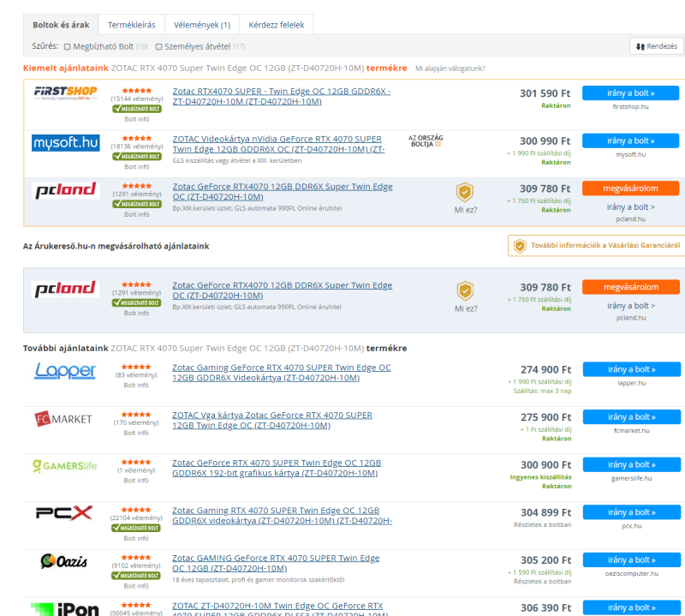Click the purchase guarantee shield in featured pcland row
This screenshot has width=685, height=616.
465,192
